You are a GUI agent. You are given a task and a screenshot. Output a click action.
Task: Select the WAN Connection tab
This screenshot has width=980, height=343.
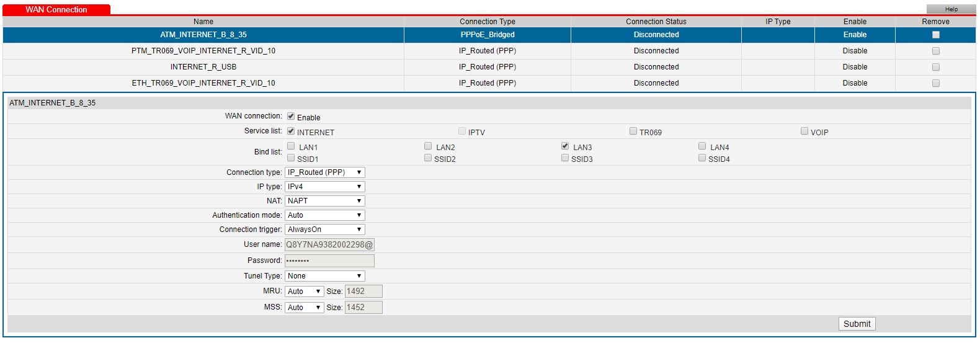coord(56,9)
